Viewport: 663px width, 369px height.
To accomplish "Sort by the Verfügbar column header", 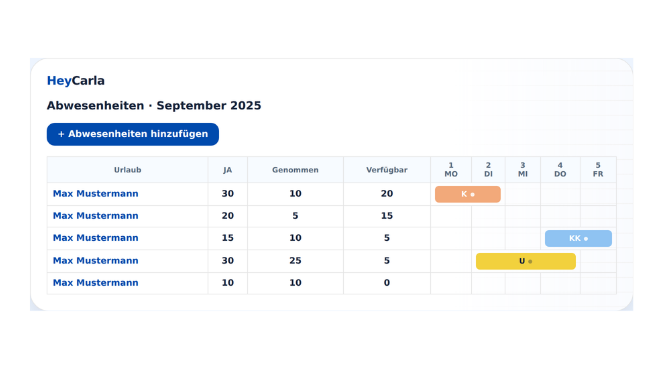I will click(387, 170).
